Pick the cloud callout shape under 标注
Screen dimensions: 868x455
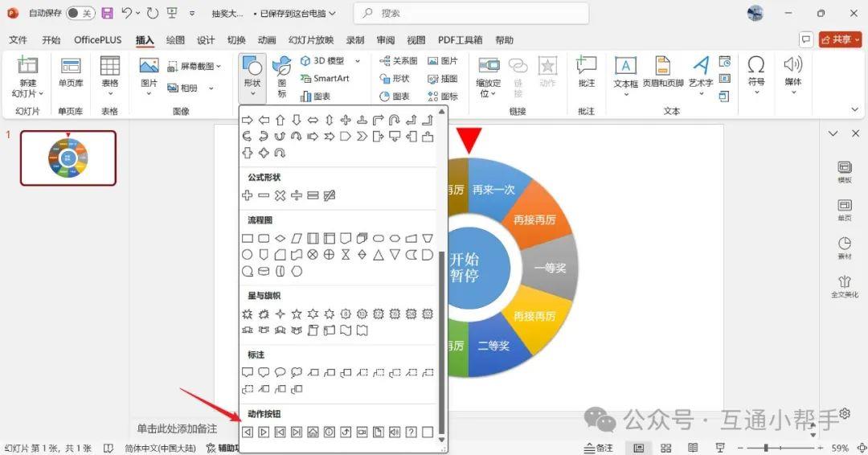pos(297,372)
